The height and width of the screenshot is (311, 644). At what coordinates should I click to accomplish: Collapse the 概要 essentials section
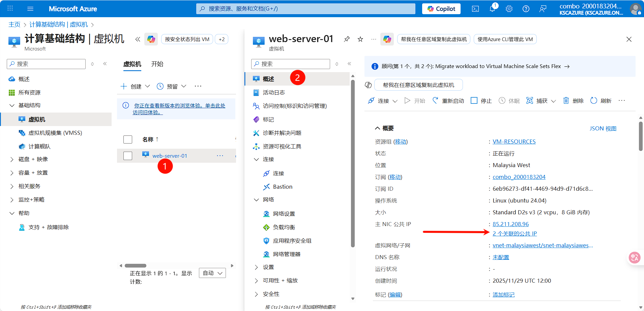(378, 128)
